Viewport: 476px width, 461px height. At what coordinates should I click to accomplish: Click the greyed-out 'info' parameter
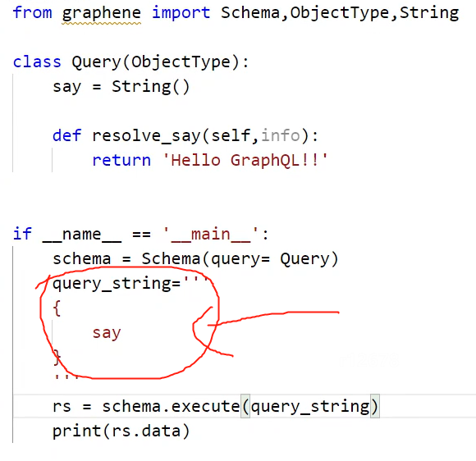(281, 135)
